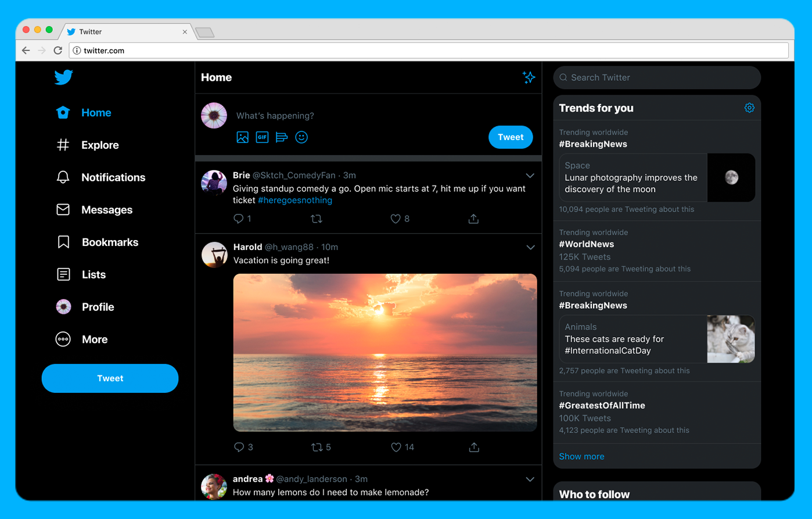Click Brie's avatar
The width and height of the screenshot is (812, 519).
(x=214, y=182)
